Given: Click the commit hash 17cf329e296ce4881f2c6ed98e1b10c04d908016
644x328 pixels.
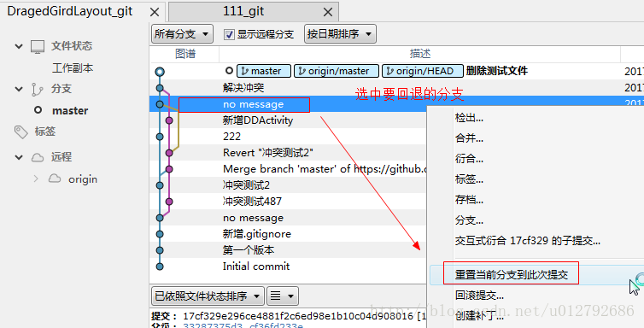Looking at the screenshot, I should click(x=298, y=316).
